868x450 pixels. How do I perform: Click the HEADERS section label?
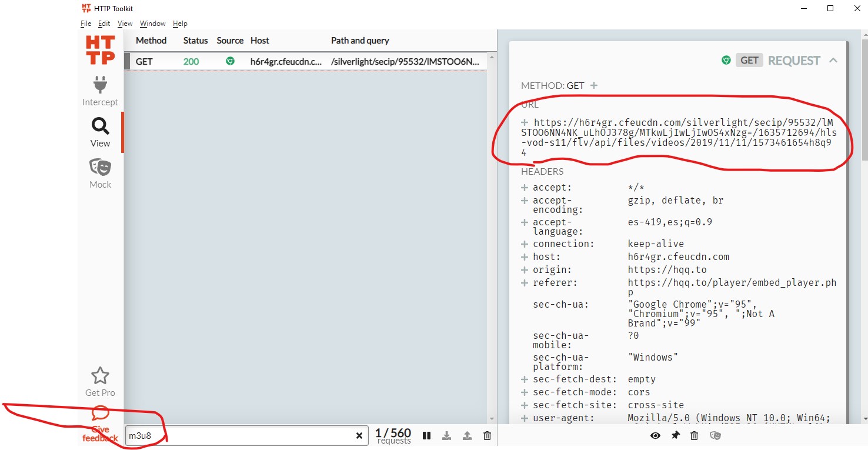(x=542, y=172)
